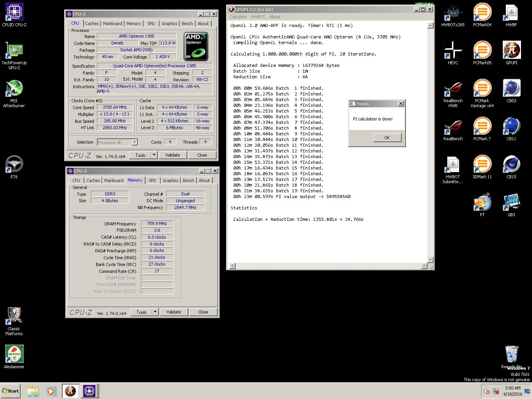Open About tab in bottom CPU-Z window
532x399 pixels.
[x=204, y=180]
